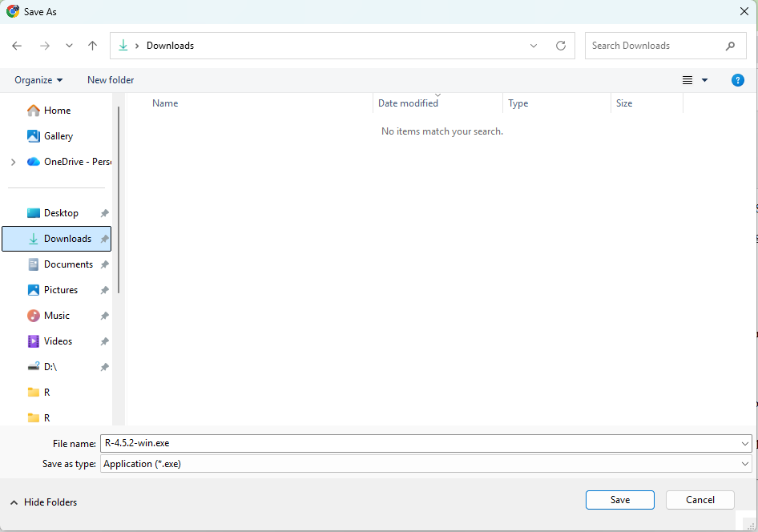Open the Save as type dropdown
This screenshot has height=532, width=758.
pyautogui.click(x=425, y=464)
